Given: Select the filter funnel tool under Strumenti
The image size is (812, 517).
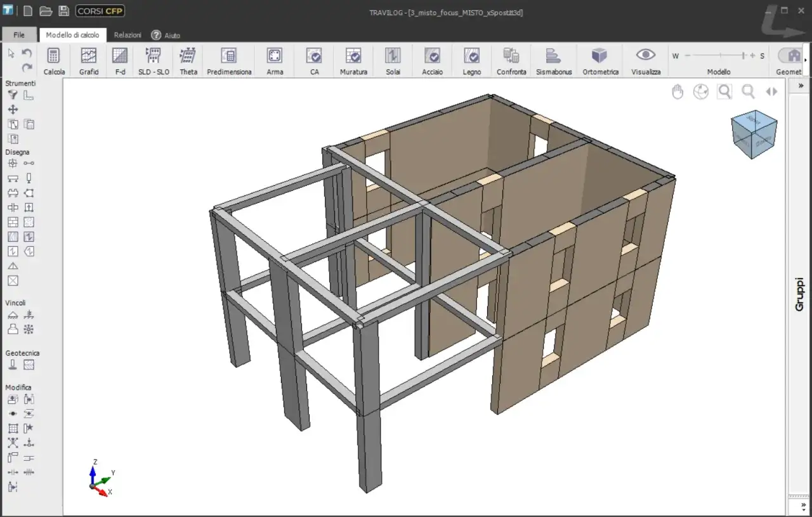Looking at the screenshot, I should point(13,95).
